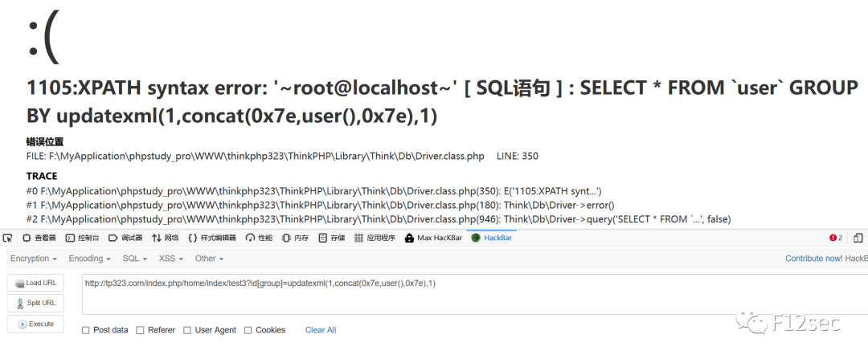The width and height of the screenshot is (868, 359).
Task: Expand the Other dropdown menu
Action: pyautogui.click(x=209, y=259)
